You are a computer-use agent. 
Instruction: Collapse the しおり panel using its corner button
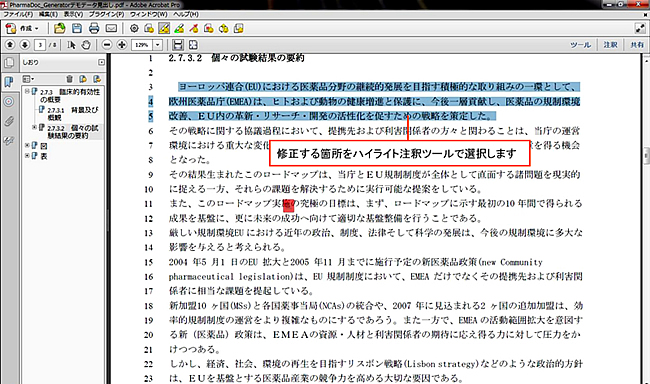point(102,62)
